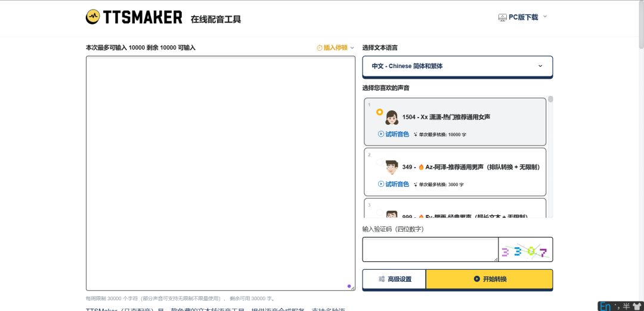Click the sparkle icon before 单次最多转换: 3000 字
Image resolution: width=644 pixels, height=311 pixels.
pyautogui.click(x=416, y=184)
